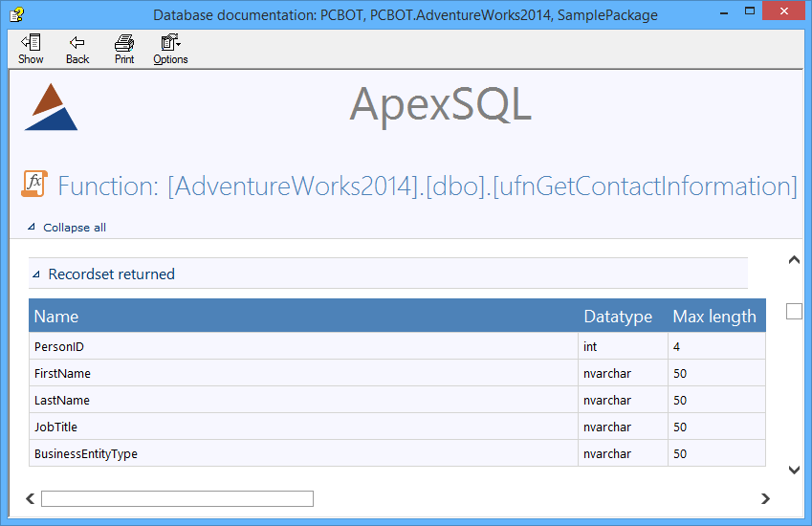
Task: Print the documentation page
Action: 124,49
